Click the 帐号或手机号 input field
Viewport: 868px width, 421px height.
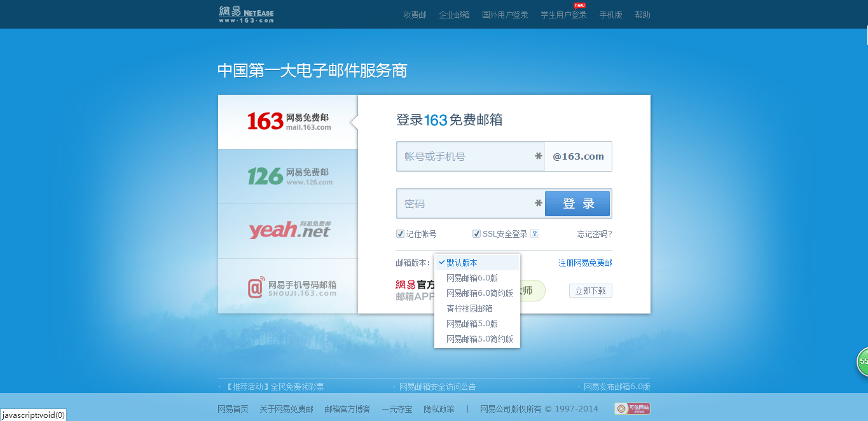[x=471, y=156]
